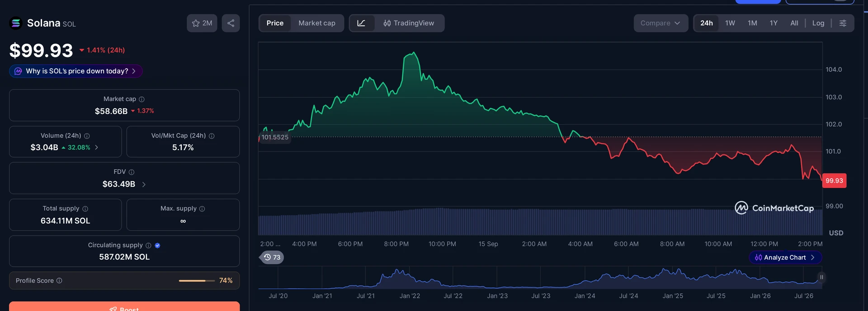This screenshot has width=868, height=311.
Task: Click the 634.11M SOL total supply value
Action: point(66,221)
